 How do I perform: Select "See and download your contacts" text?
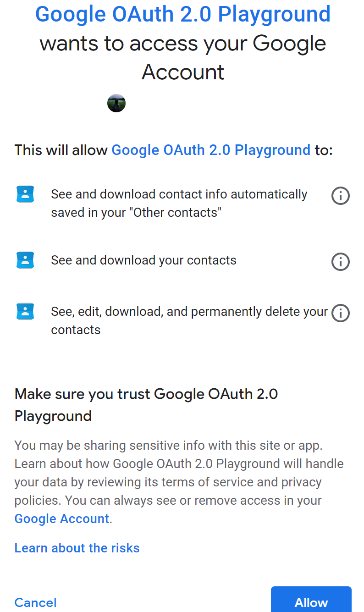click(x=143, y=260)
